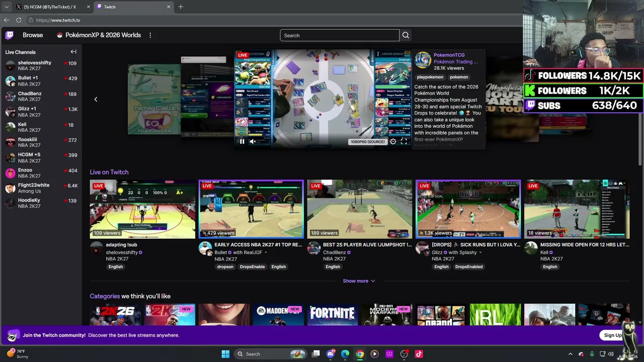Open Discord from the taskbar
The height and width of the screenshot is (362, 644).
(331, 354)
